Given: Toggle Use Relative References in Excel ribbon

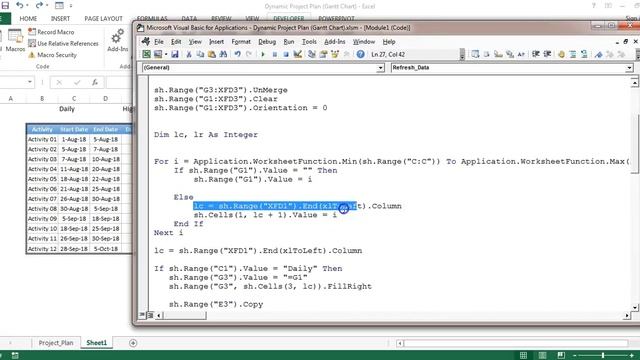Looking at the screenshot, I should pyautogui.click(x=63, y=43).
